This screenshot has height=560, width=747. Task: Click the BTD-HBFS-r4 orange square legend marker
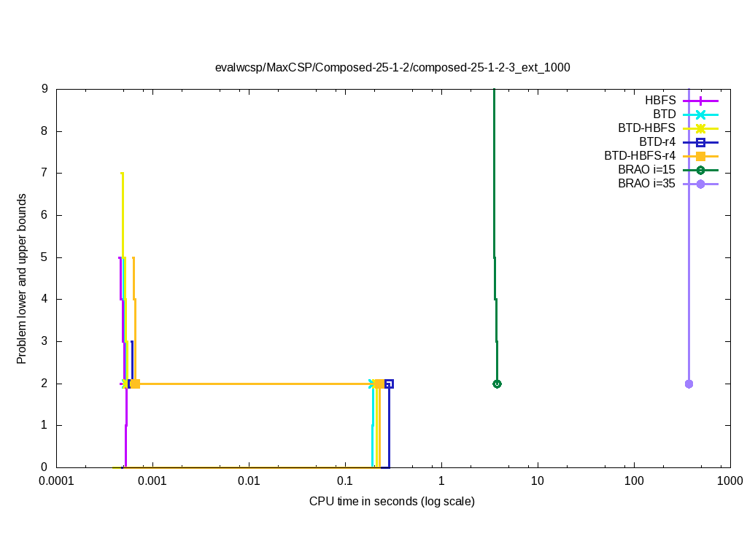coord(700,156)
